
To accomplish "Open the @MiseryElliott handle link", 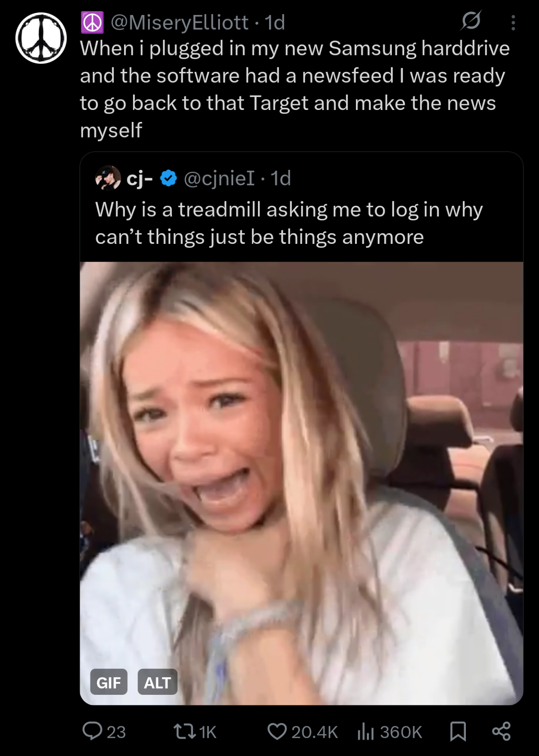I will (179, 23).
